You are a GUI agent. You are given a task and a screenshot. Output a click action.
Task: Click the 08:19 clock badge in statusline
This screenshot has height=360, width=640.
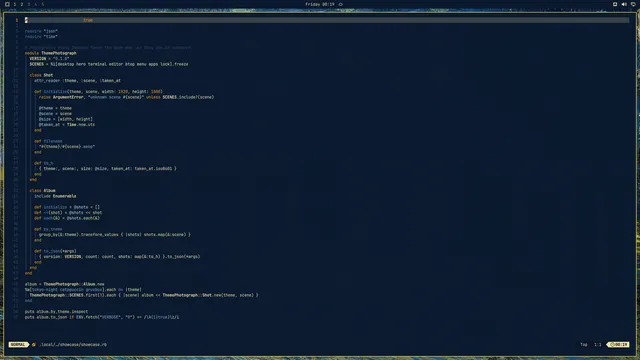coord(618,344)
